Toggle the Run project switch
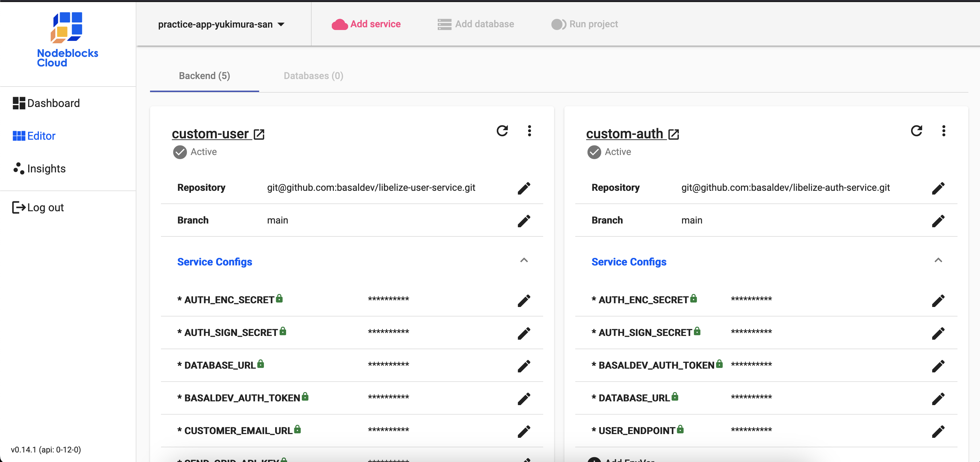The image size is (980, 462). click(559, 24)
